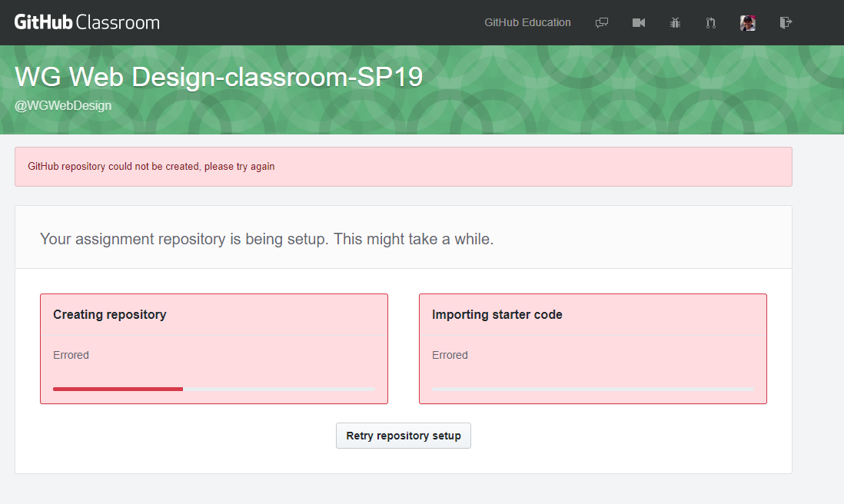The image size is (844, 504).
Task: Select the Importing starter code error card
Action: click(x=592, y=348)
